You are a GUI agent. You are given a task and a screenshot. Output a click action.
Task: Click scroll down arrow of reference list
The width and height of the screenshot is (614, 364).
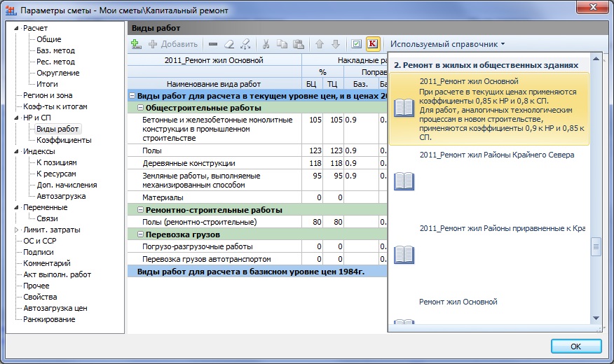point(596,318)
